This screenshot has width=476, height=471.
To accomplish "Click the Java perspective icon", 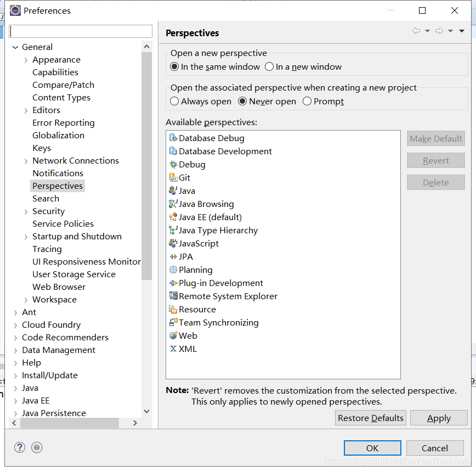I will pos(173,190).
